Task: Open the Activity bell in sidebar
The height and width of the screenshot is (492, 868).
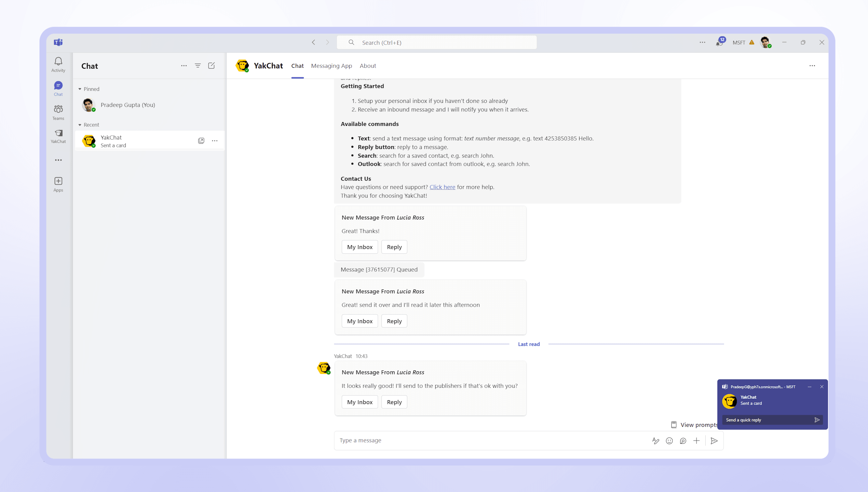Action: click(x=58, y=64)
